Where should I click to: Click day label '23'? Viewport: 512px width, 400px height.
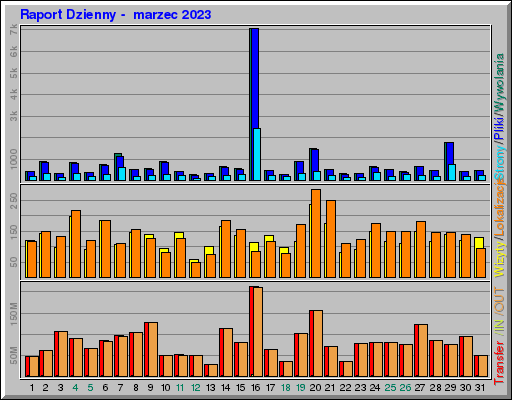[360, 388]
